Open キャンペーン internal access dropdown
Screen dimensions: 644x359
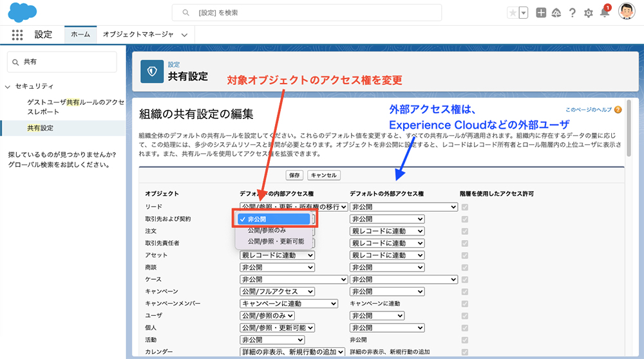[x=277, y=291]
